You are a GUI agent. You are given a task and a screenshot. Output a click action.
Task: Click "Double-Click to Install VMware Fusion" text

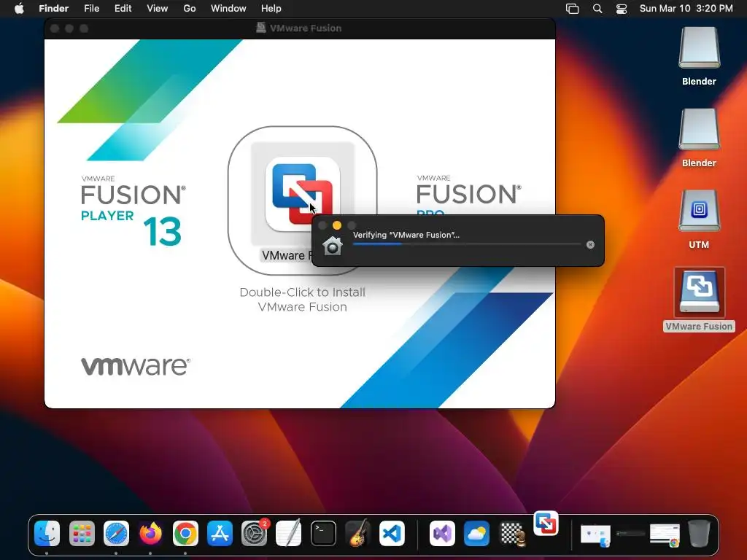coord(303,300)
